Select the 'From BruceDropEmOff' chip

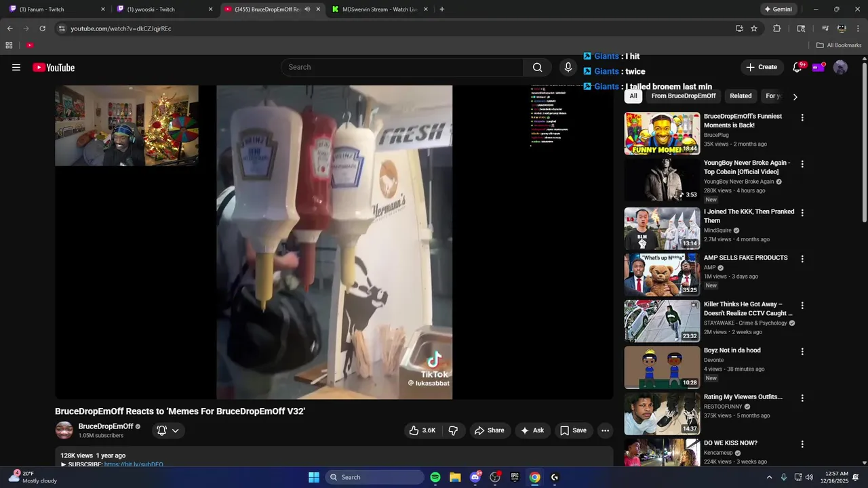pos(684,96)
